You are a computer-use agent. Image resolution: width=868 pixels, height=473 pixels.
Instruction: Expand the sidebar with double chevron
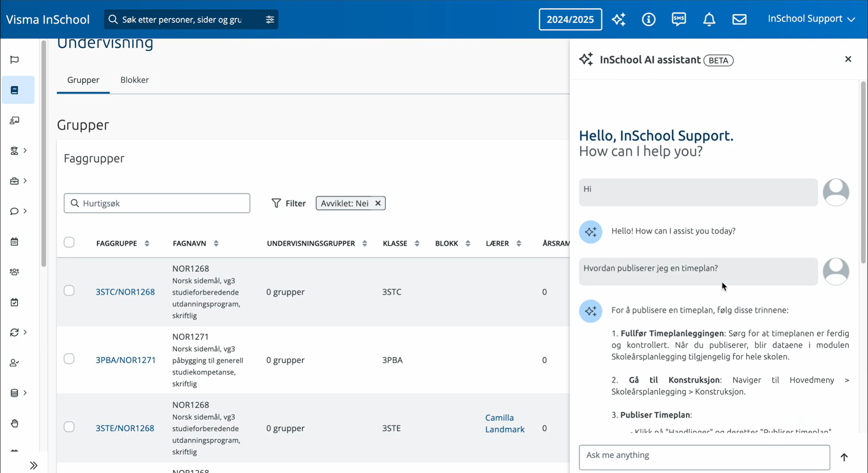pyautogui.click(x=34, y=465)
